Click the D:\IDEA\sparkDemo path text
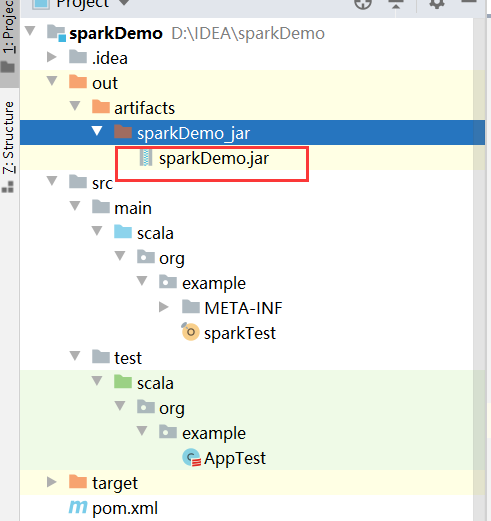The image size is (491, 521). (x=248, y=33)
